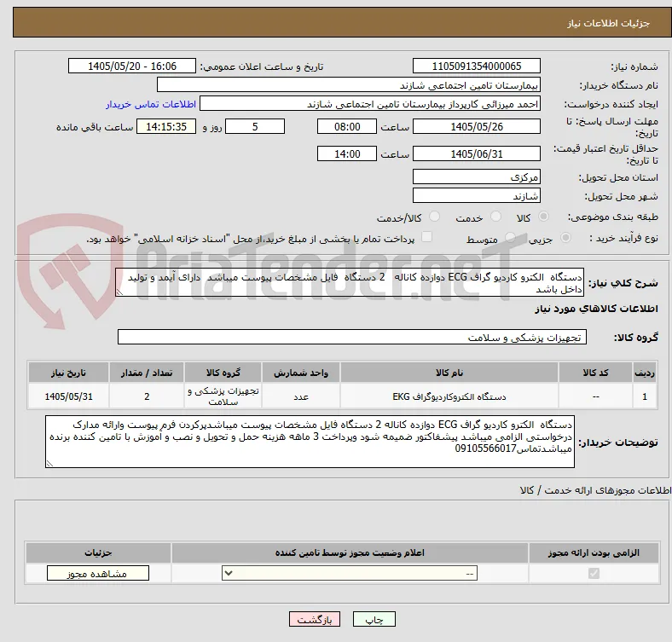Toggle the اسناد خزانه اسلامی payment checkbox
Viewport: 672px width, 642px height.
point(427,237)
